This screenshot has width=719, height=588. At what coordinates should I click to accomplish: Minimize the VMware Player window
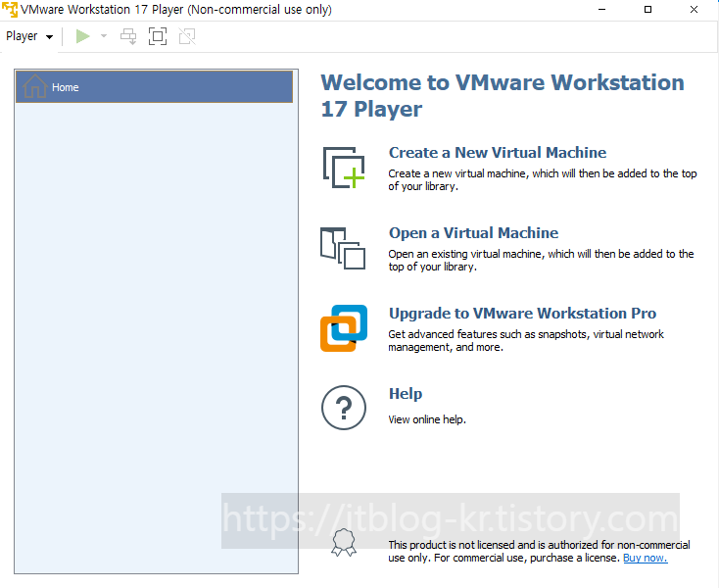(602, 10)
